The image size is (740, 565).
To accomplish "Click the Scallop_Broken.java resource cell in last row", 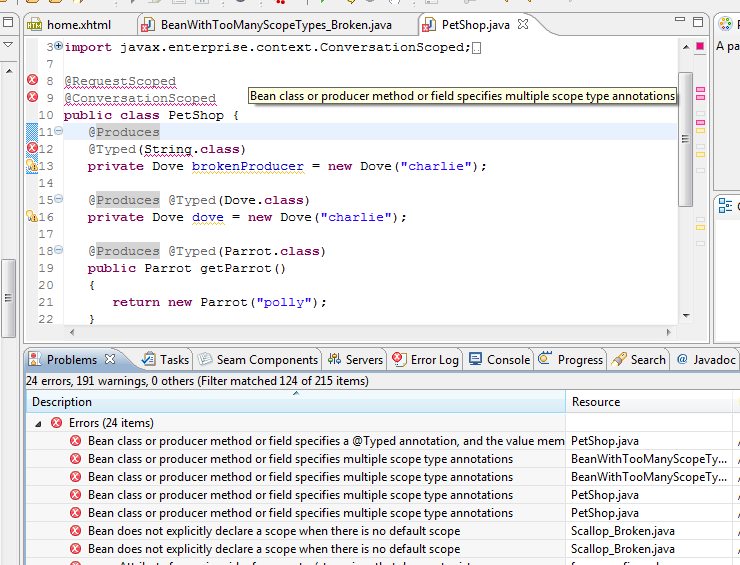I will (622, 548).
